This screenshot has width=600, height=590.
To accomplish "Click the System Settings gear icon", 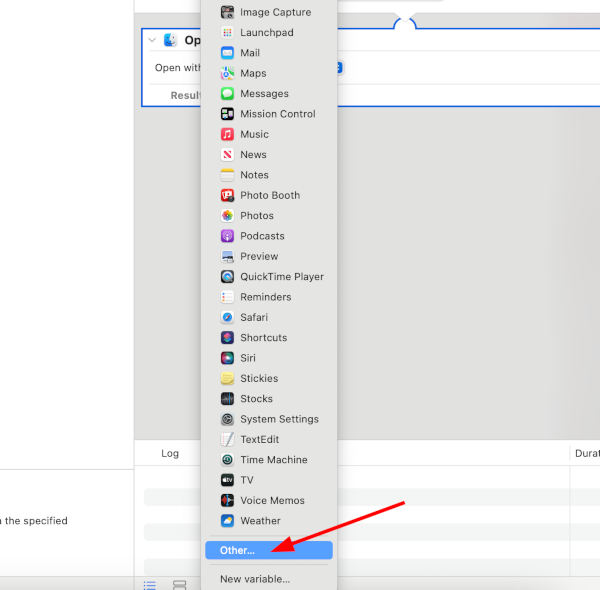I will pyautogui.click(x=228, y=419).
